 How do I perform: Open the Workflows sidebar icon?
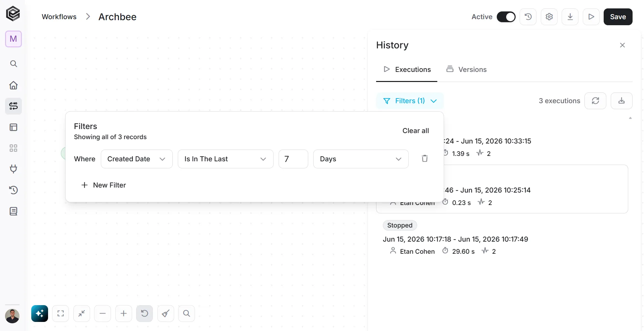coord(13,106)
